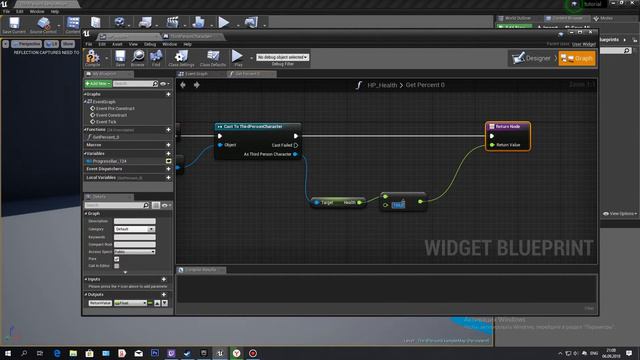Add new event dispatcher with plus

(x=168, y=169)
